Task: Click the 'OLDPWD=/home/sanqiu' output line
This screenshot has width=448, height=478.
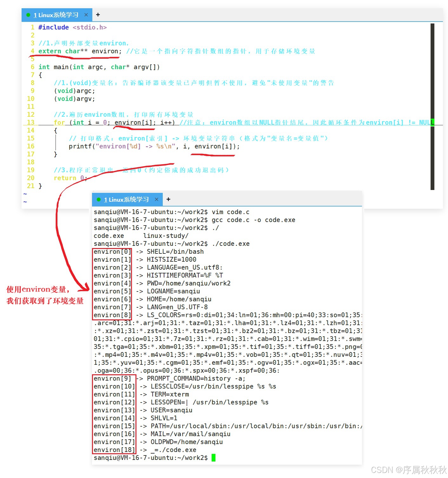Action: coord(158,442)
